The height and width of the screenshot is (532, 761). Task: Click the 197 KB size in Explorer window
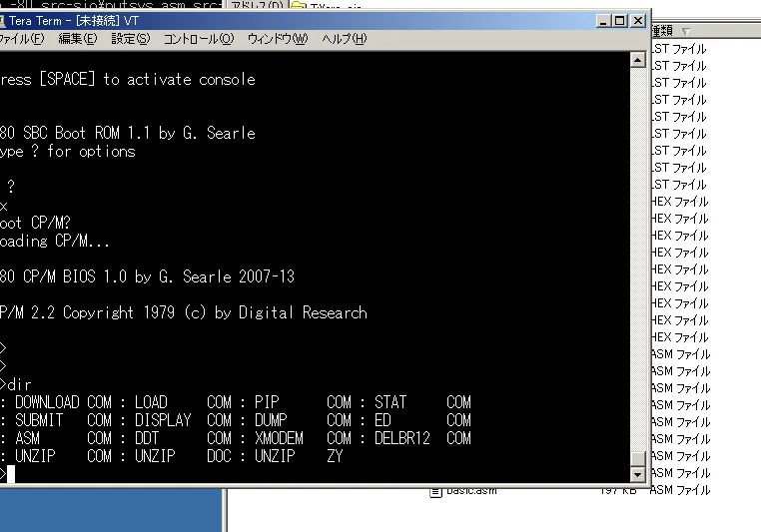click(618, 490)
